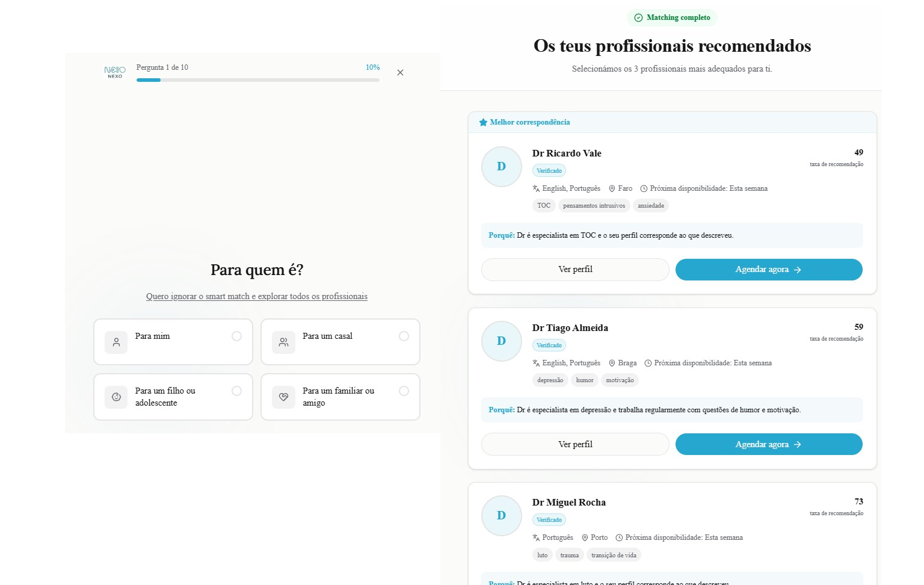Close the questionnaire with the X icon
924x585 pixels.
(400, 73)
